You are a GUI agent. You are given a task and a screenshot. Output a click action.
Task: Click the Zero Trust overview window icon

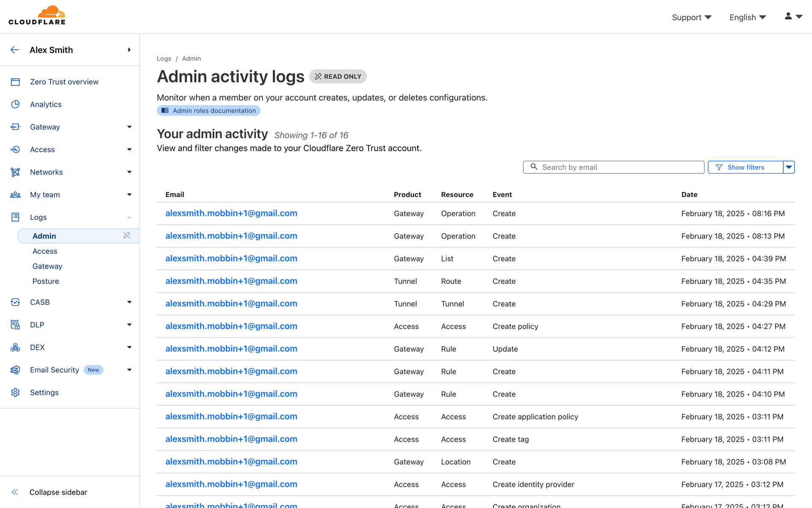(x=15, y=82)
